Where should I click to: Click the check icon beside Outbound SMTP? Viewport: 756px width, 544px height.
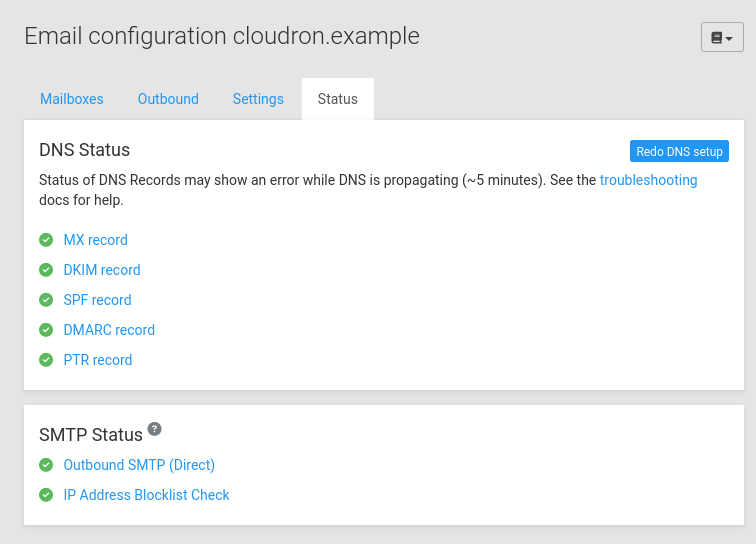46,465
